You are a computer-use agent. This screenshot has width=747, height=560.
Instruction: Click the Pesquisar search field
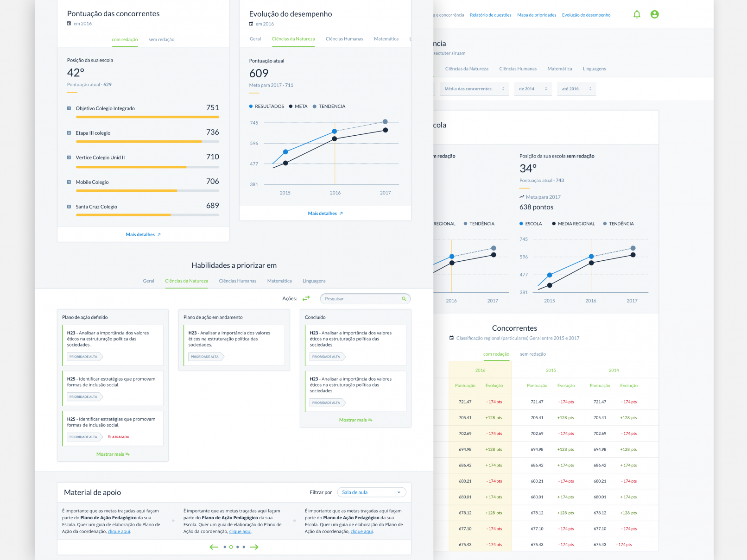pos(361,299)
